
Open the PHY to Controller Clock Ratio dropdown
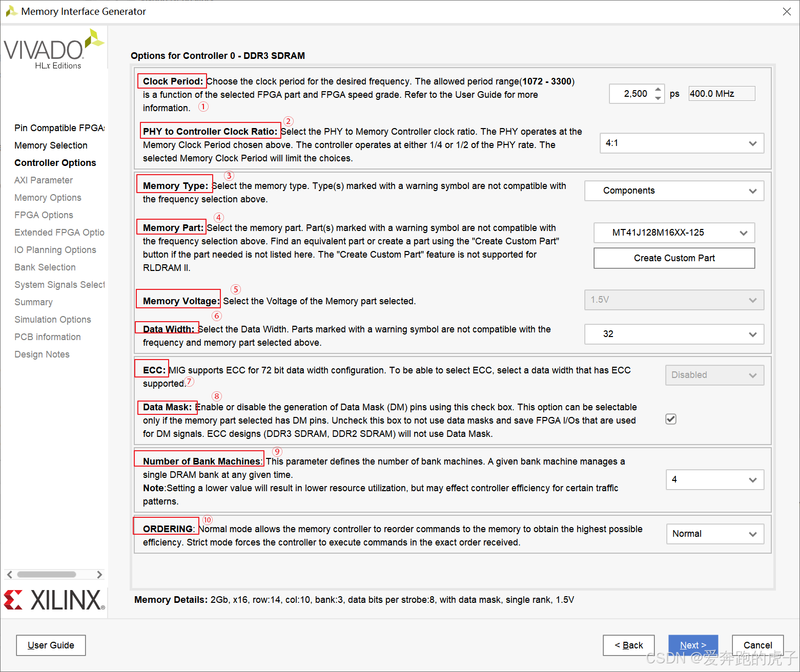[682, 143]
